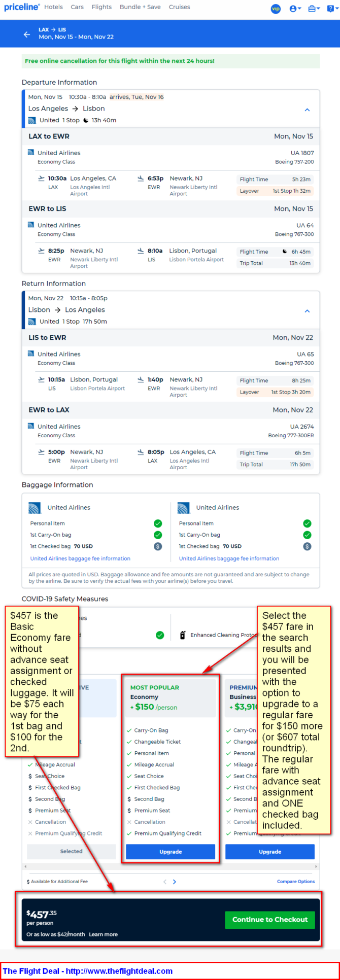Click United Airlines logo under LAX to EWR
The width and height of the screenshot is (340, 980).
coord(31,152)
